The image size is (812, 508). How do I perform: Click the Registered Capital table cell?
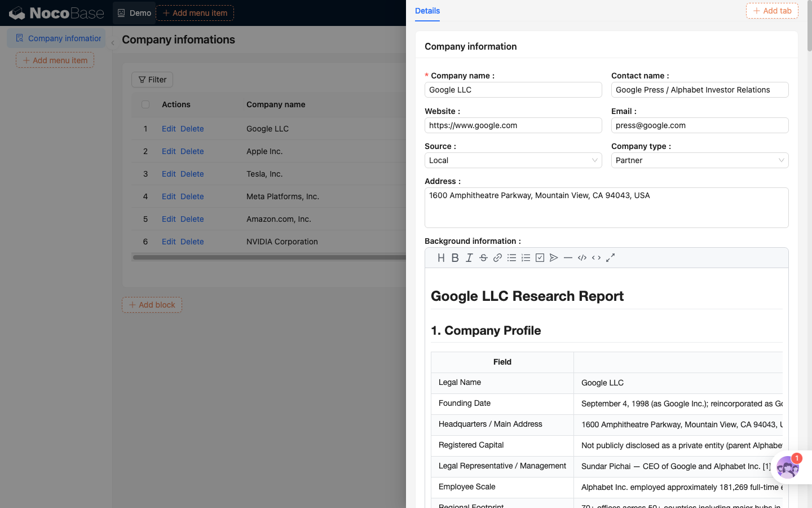(502, 445)
